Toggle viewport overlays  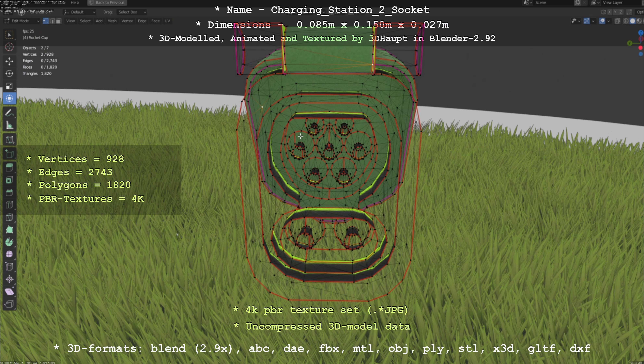(602, 21)
